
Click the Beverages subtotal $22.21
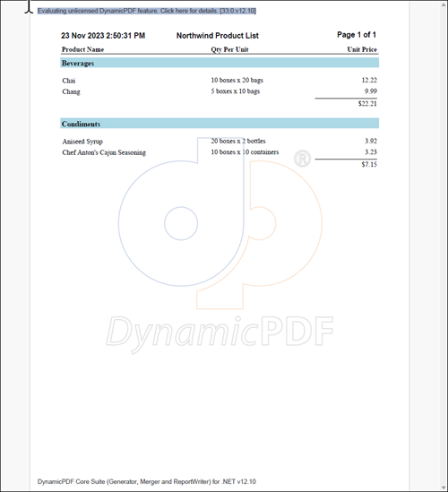coord(367,104)
